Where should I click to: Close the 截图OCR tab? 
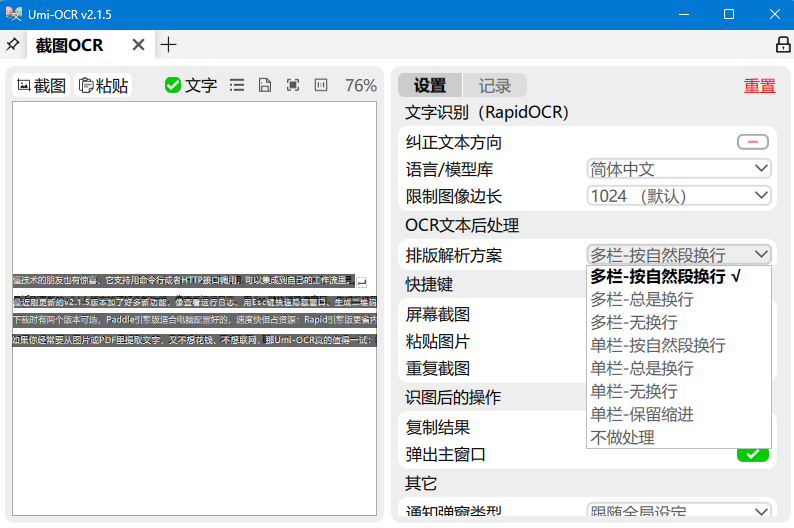138,45
